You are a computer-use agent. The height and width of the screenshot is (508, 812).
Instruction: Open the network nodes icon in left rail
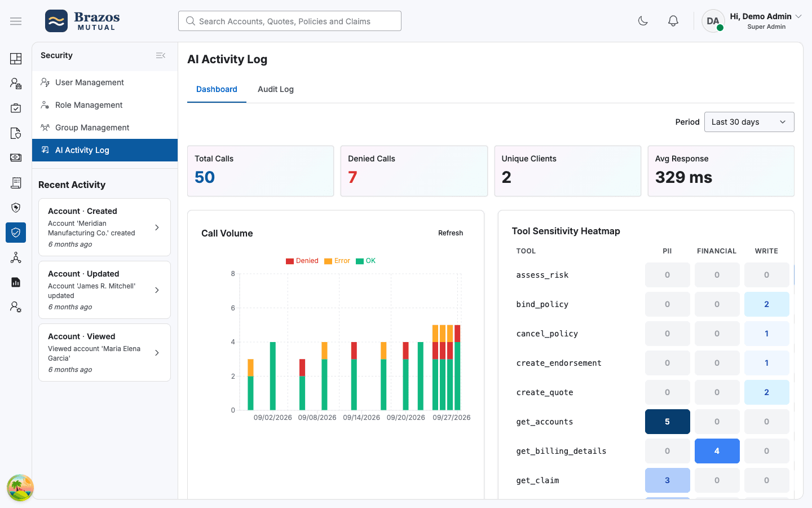(x=16, y=257)
